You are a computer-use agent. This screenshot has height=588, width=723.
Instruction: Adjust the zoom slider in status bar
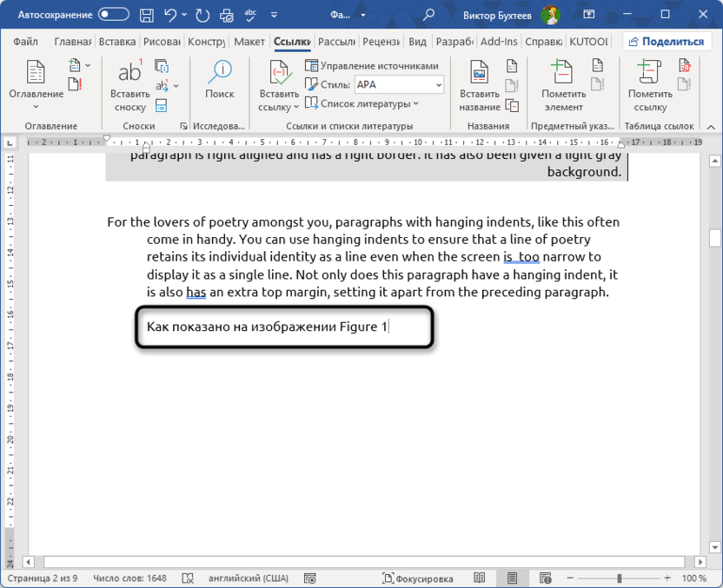point(620,578)
